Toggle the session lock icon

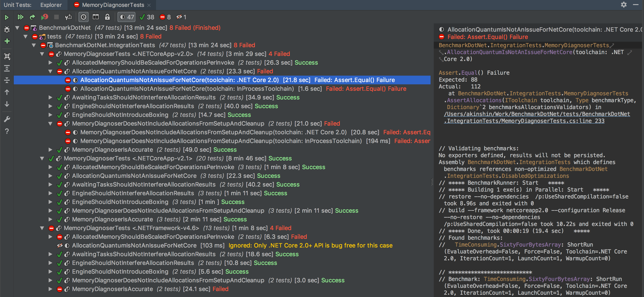pos(107,17)
